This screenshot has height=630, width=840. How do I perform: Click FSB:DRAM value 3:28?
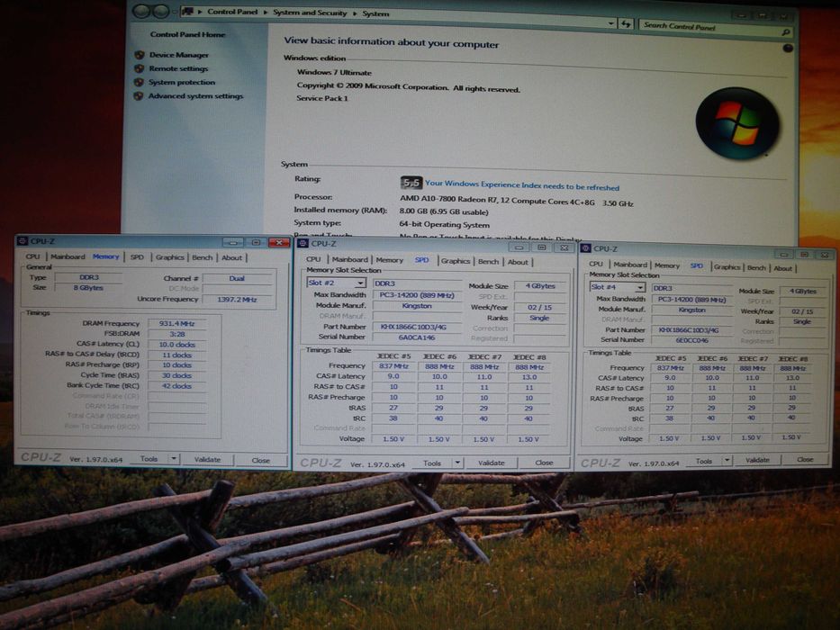[x=176, y=334]
